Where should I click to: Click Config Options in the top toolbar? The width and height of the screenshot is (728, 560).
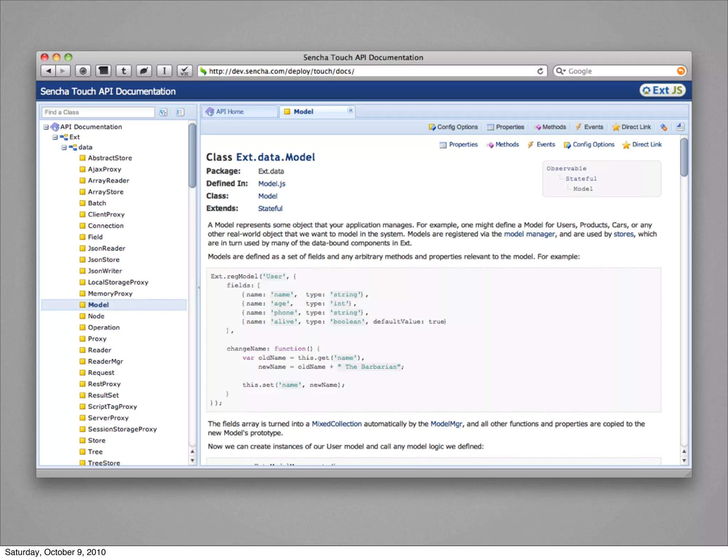pyautogui.click(x=453, y=127)
